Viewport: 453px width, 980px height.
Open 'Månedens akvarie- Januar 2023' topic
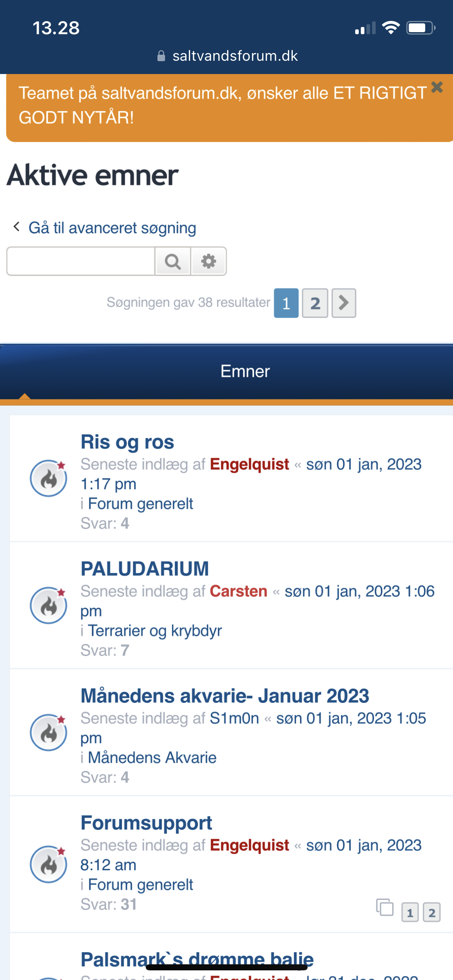tap(225, 696)
